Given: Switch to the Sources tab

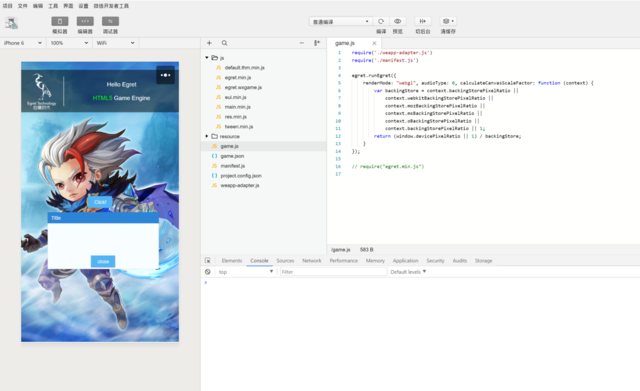Looking at the screenshot, I should [285, 260].
